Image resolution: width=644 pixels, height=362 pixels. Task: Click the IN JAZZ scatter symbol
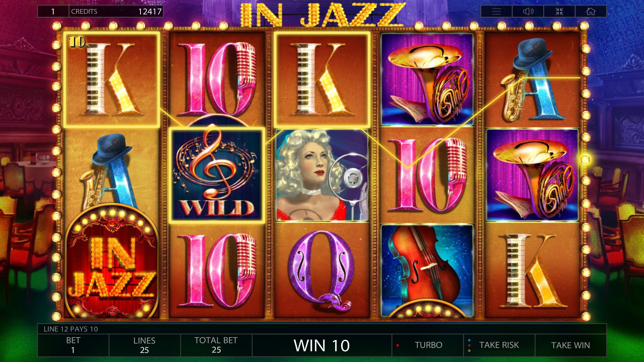click(x=112, y=261)
